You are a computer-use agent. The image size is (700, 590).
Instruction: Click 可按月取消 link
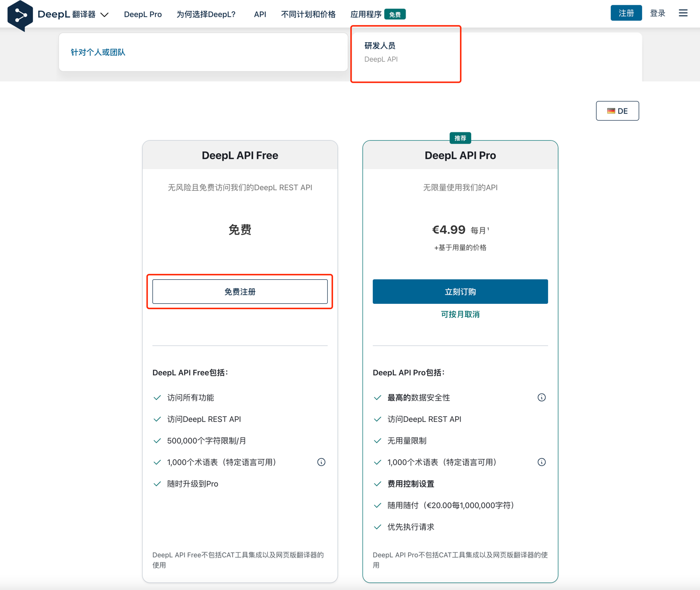[x=460, y=314]
